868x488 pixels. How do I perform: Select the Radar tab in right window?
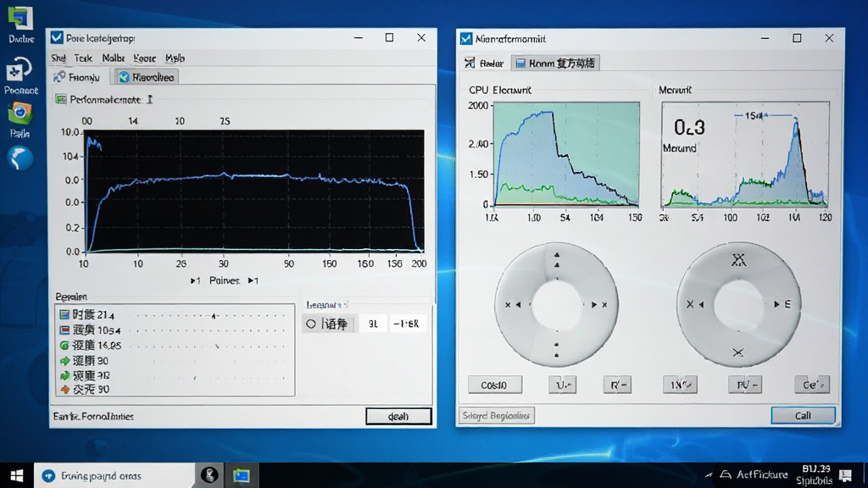click(484, 63)
